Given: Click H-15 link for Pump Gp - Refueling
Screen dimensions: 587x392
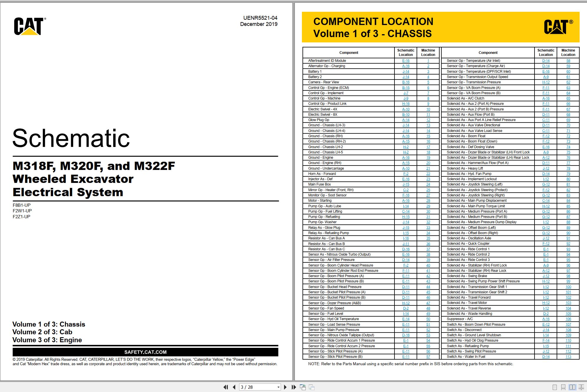Looking at the screenshot, I should click(x=406, y=217).
